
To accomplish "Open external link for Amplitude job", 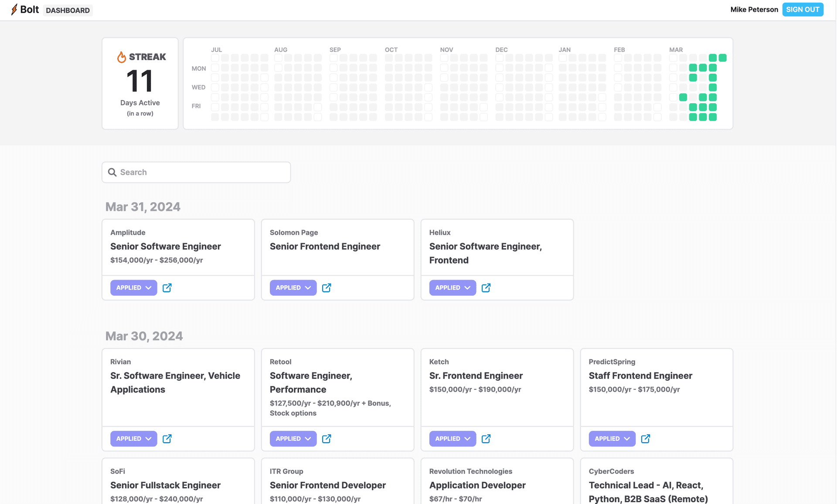I will coord(167,288).
